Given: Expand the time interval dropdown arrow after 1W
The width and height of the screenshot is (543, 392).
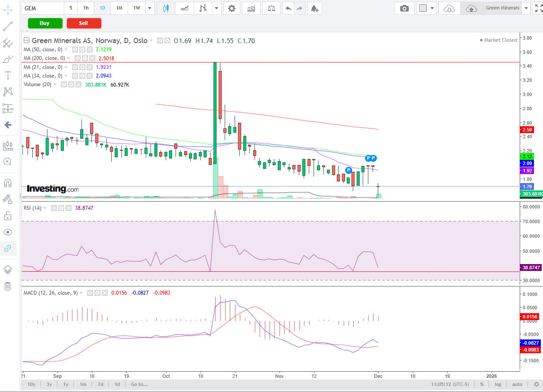Looking at the screenshot, I should point(149,8).
